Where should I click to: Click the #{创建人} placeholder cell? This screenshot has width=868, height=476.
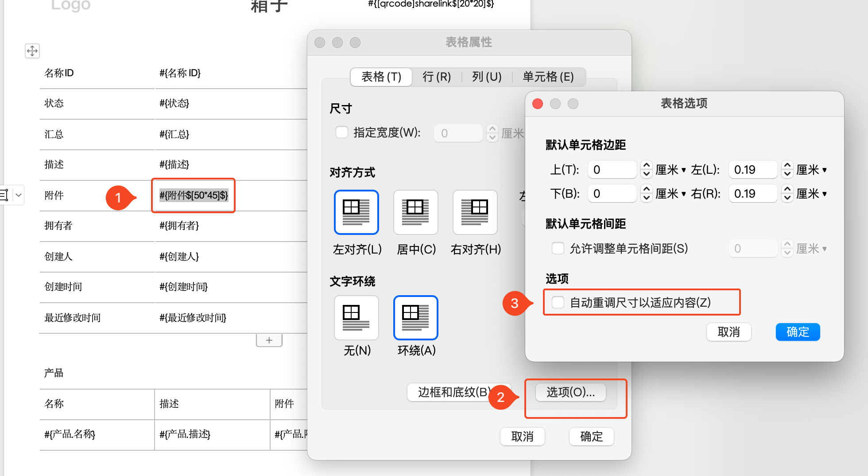point(179,257)
